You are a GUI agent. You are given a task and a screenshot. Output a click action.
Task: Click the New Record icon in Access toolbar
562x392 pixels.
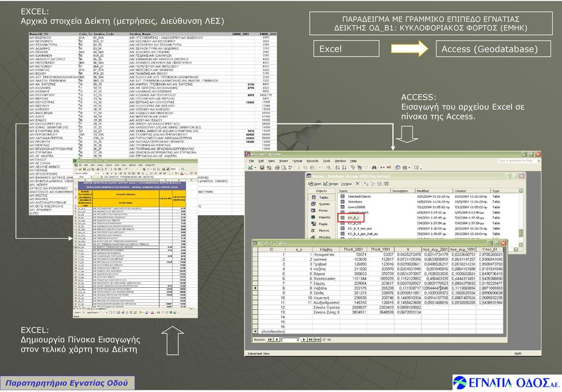click(x=382, y=168)
